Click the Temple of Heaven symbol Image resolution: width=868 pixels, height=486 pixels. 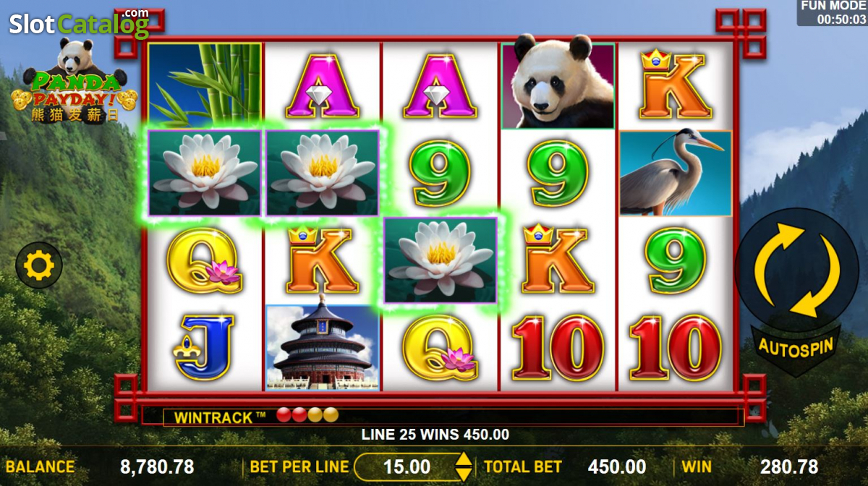click(323, 347)
